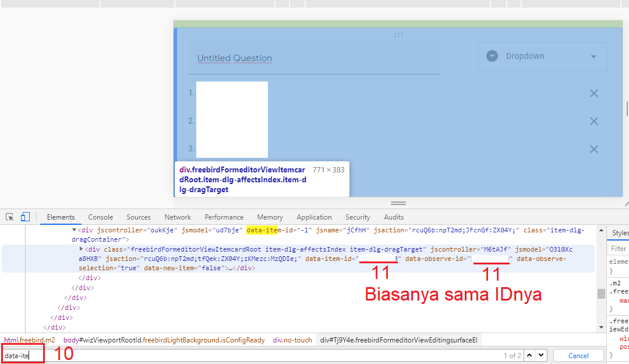This screenshot has height=364, width=629.
Task: Grab the question card drag handle dots
Action: (398, 35)
